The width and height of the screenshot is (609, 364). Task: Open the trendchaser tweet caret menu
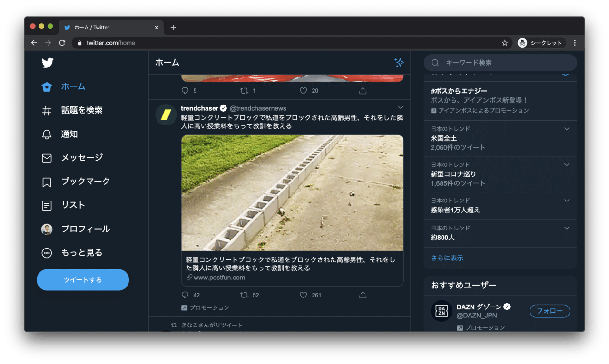(x=400, y=107)
